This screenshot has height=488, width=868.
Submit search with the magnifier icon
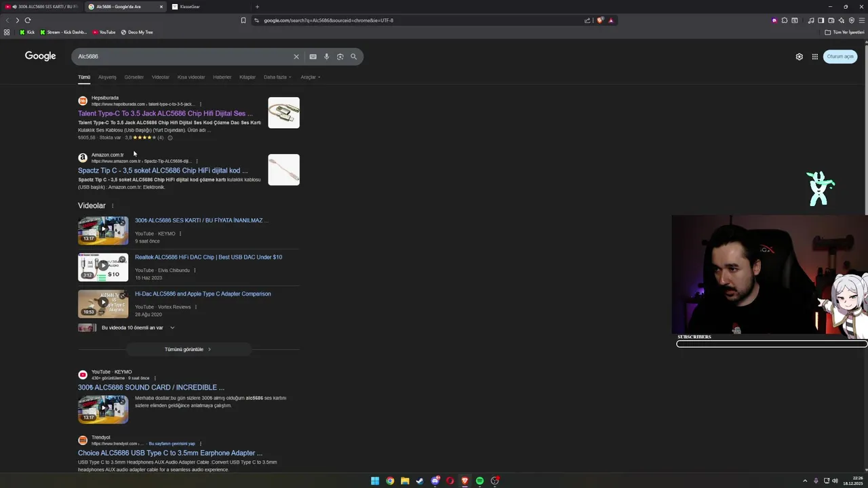pyautogui.click(x=353, y=56)
